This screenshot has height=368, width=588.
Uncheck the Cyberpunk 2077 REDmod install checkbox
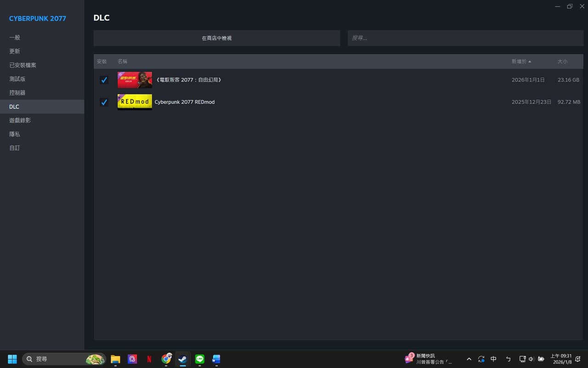point(104,102)
